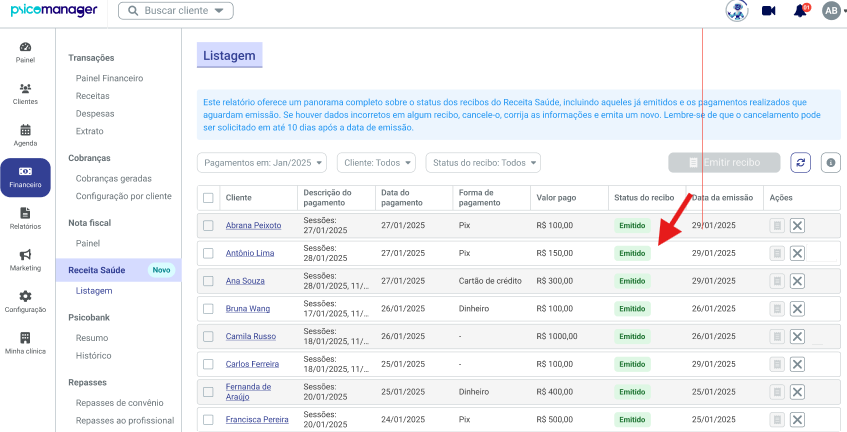Open Listagem under Receita Saúde
The width and height of the screenshot is (847, 432).
[94, 291]
